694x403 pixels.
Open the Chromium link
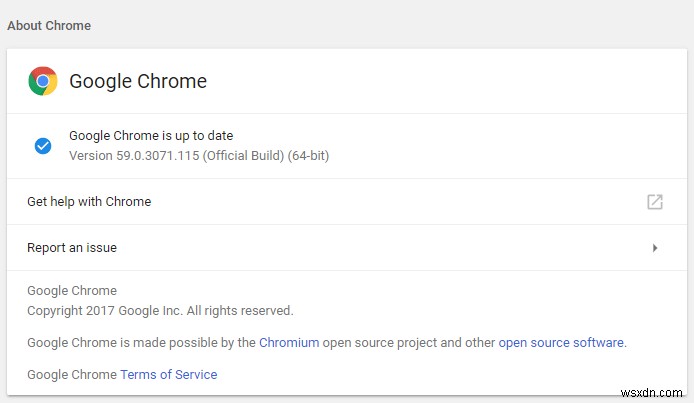(289, 342)
